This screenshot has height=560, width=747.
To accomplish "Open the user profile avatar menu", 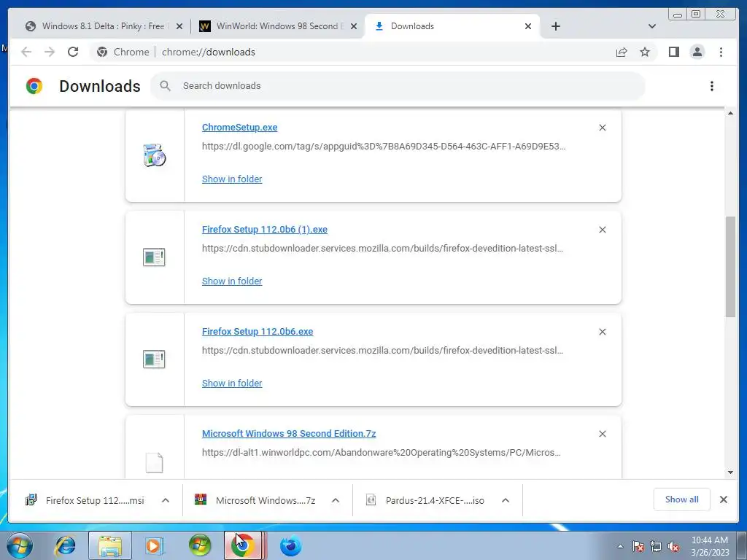I will point(697,52).
